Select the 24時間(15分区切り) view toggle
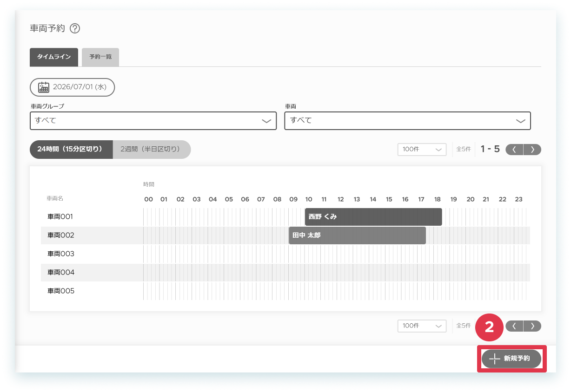 pyautogui.click(x=71, y=150)
